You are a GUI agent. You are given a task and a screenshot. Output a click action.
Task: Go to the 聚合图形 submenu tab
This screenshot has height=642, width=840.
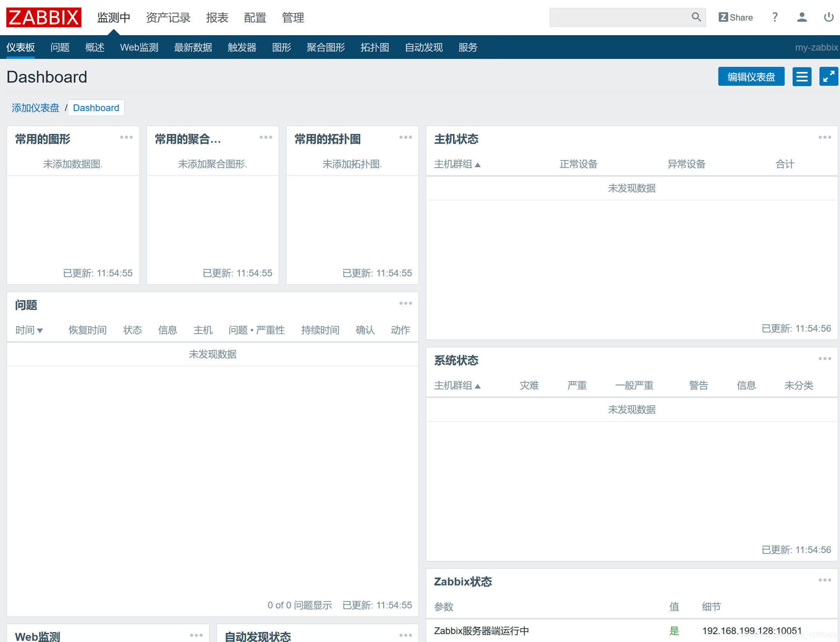pos(326,47)
